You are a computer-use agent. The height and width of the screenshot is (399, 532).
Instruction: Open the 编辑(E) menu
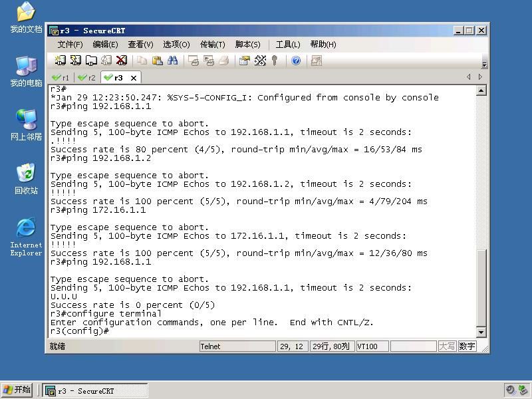pos(105,45)
